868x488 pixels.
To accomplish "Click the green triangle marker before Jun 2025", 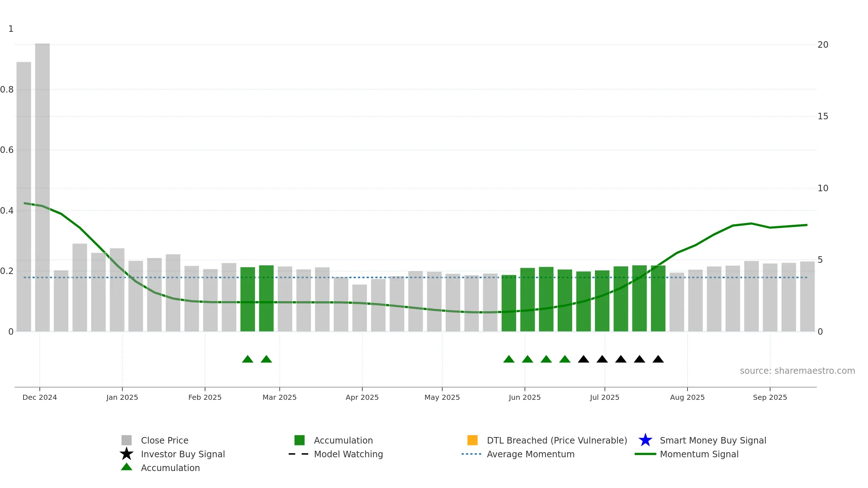I will 509,359.
